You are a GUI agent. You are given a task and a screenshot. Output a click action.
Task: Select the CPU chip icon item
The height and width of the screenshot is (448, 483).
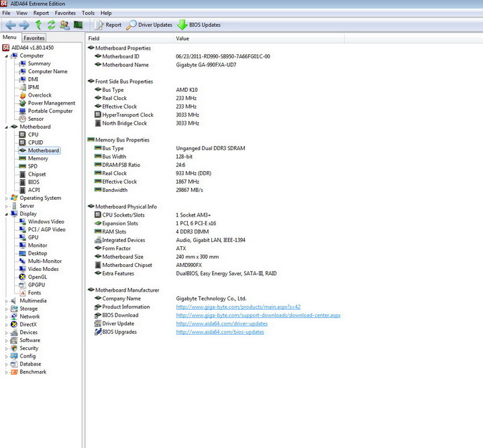(x=23, y=135)
